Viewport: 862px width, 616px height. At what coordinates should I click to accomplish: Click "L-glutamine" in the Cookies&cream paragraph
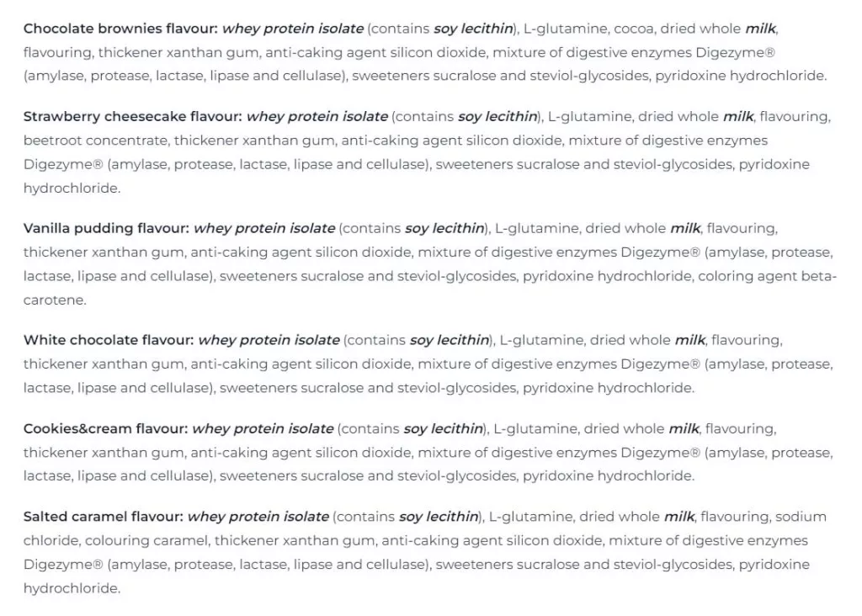coord(533,429)
